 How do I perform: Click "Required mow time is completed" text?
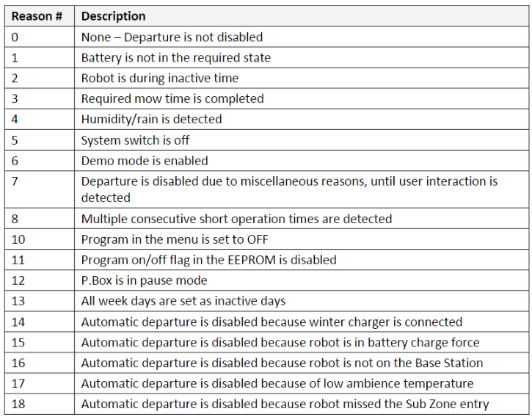(172, 98)
